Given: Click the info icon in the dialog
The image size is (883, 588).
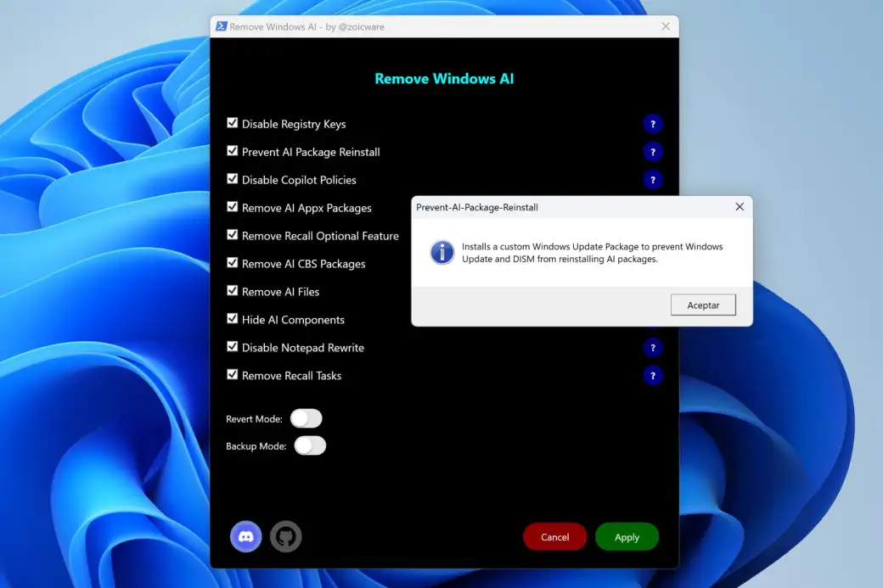Looking at the screenshot, I should (x=441, y=252).
